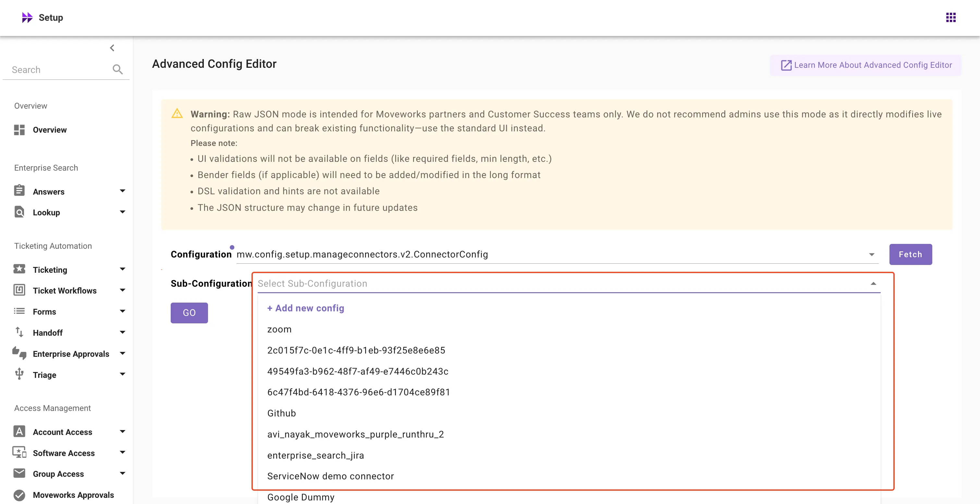Open the Configuration dropdown arrow

pos(871,255)
